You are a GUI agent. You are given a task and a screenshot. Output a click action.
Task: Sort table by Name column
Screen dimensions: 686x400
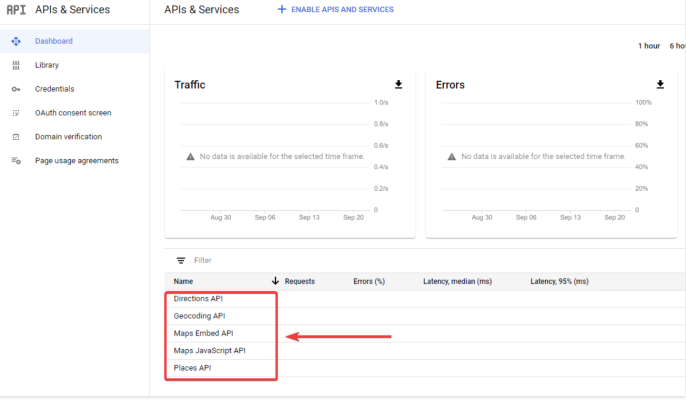click(x=183, y=281)
